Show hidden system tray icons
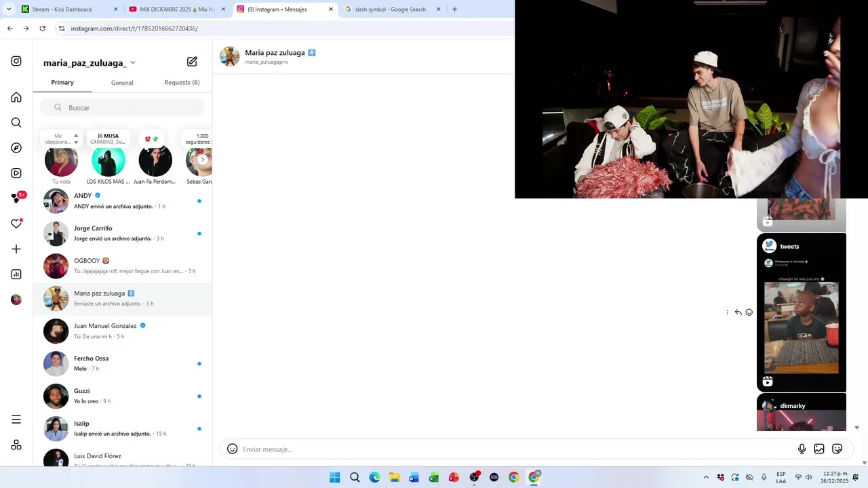Viewport: 868px width, 488px height. (x=706, y=477)
